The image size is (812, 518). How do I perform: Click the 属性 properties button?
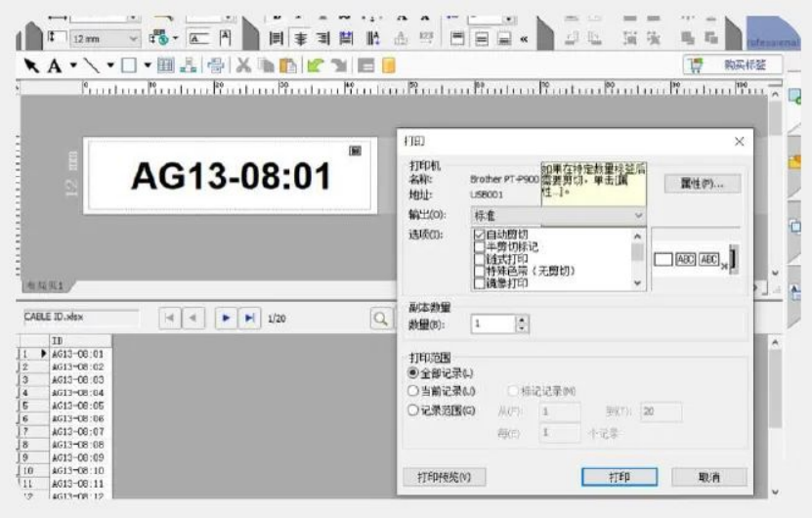point(702,184)
